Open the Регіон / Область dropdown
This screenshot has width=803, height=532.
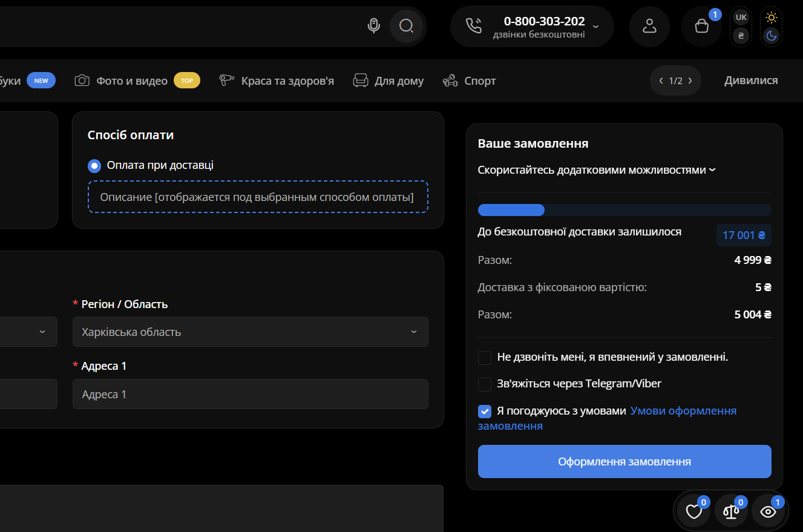pos(250,332)
